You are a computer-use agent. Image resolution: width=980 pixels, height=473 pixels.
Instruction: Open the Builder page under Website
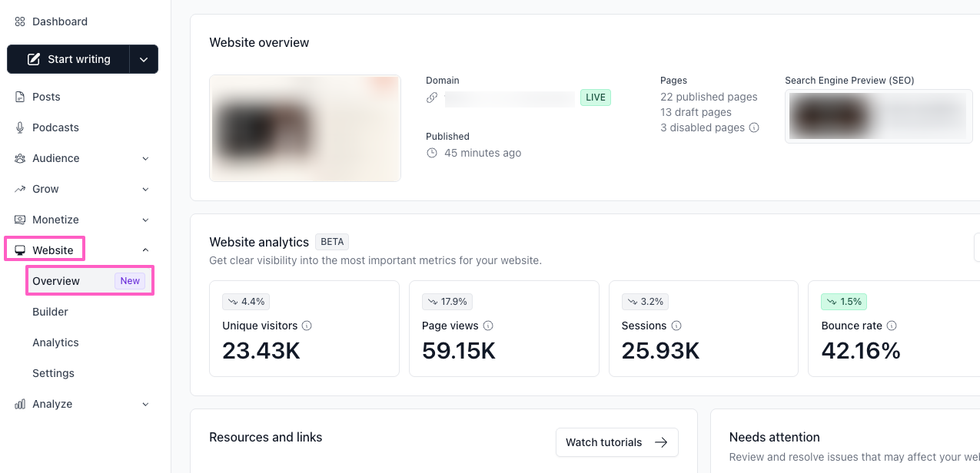pos(50,312)
